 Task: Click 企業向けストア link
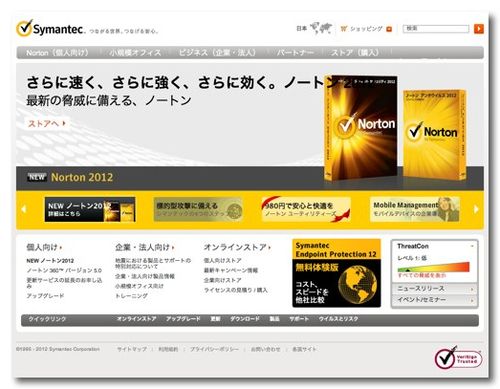[222, 280]
